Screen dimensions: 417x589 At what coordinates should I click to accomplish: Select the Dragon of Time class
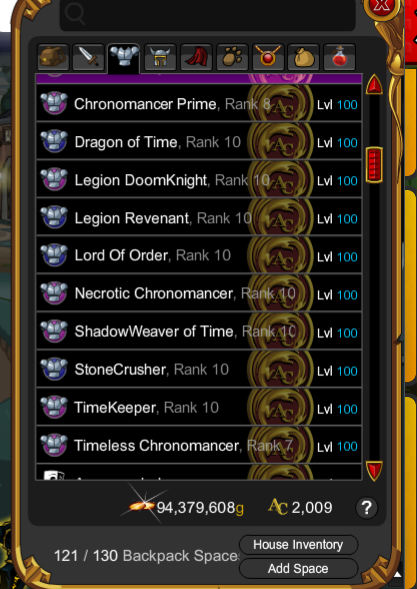click(x=199, y=142)
